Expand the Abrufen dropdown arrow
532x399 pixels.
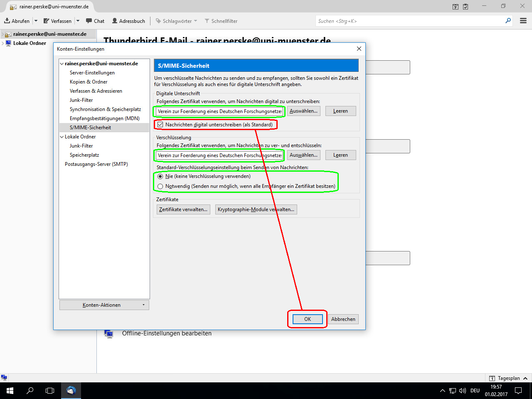[36, 21]
